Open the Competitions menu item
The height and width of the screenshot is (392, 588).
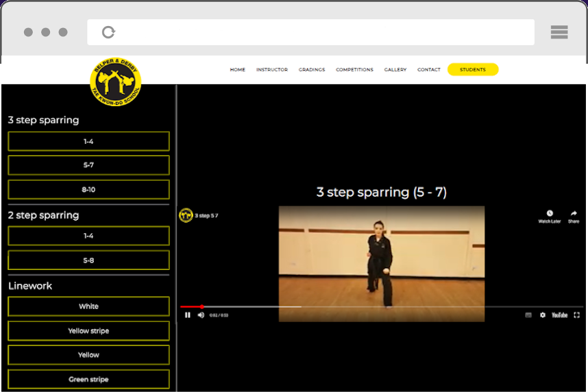(x=354, y=70)
